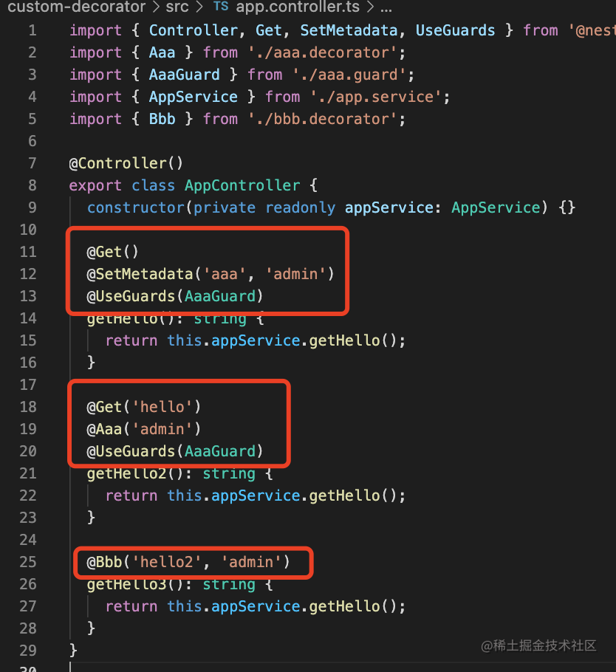This screenshot has height=672, width=616.
Task: Click line number 18 in gutter
Action: pos(28,407)
